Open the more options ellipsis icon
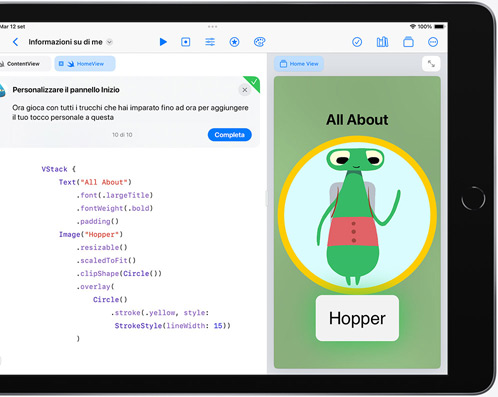Screen dimensions: 498x397 click(433, 42)
